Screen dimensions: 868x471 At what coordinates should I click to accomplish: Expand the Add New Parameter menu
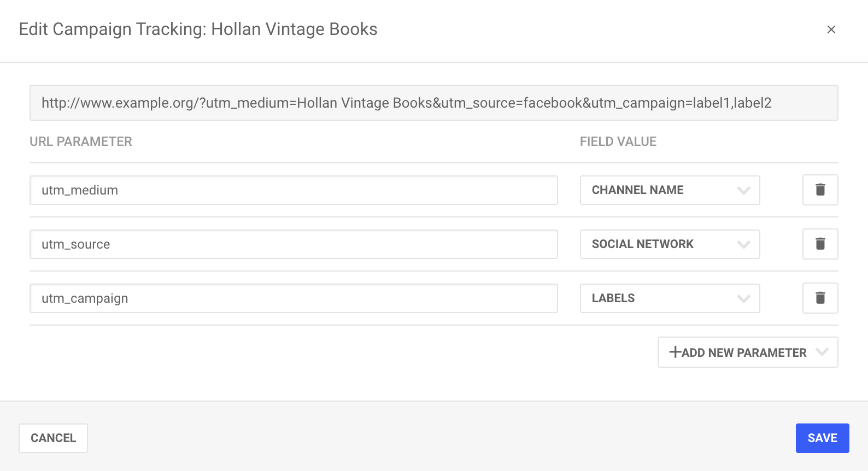click(x=748, y=352)
